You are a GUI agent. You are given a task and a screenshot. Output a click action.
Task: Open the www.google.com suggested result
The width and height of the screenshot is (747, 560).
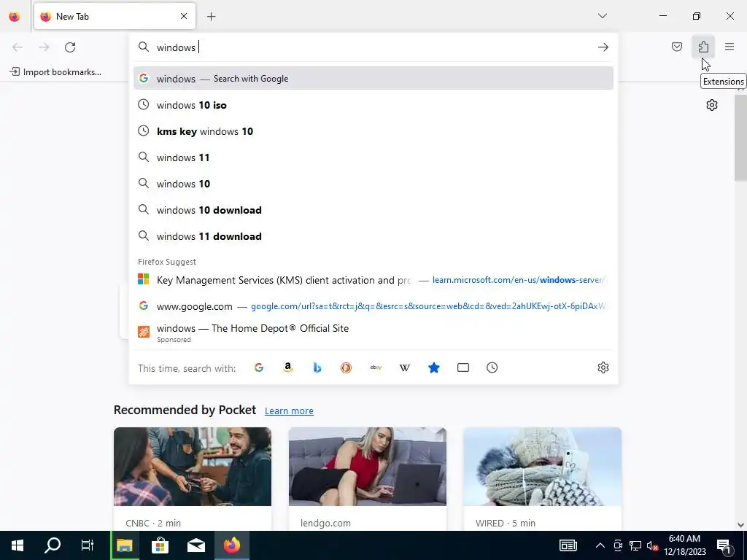[x=373, y=306]
